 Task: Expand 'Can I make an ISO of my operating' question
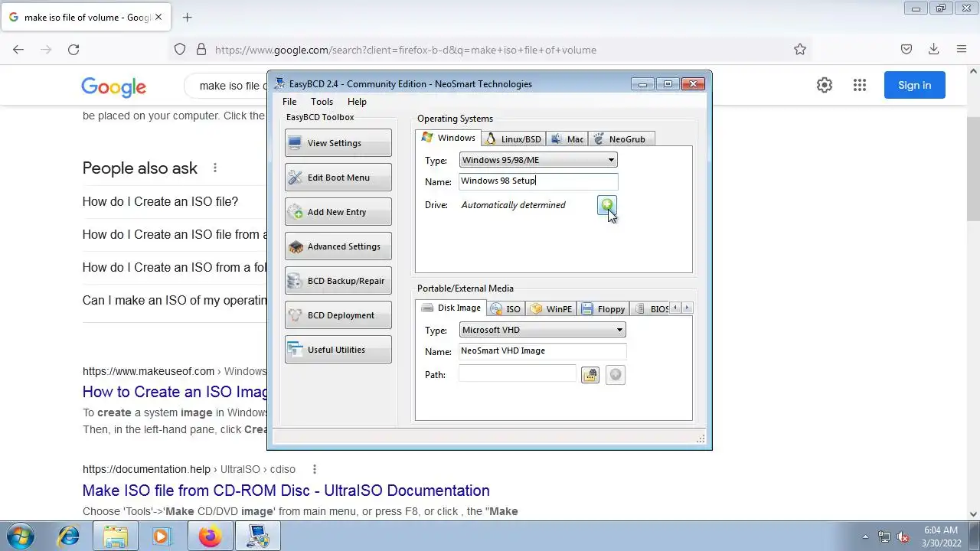tap(175, 300)
